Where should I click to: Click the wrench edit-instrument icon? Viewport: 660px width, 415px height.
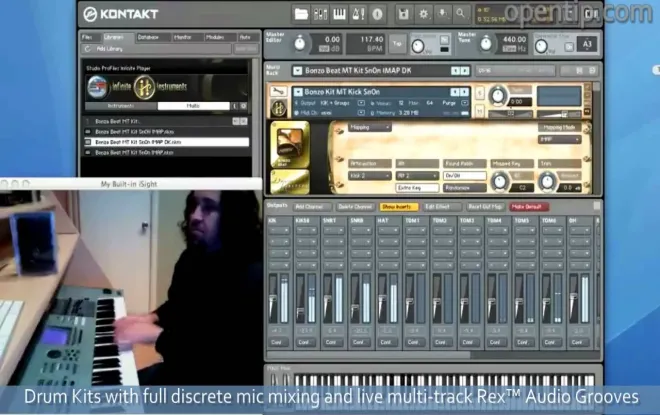click(x=278, y=91)
